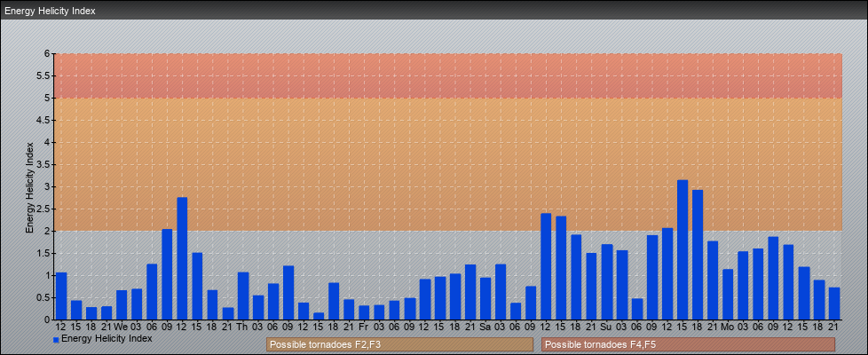Select the Wednesday 12 bar near 2.75

pyautogui.click(x=182, y=258)
